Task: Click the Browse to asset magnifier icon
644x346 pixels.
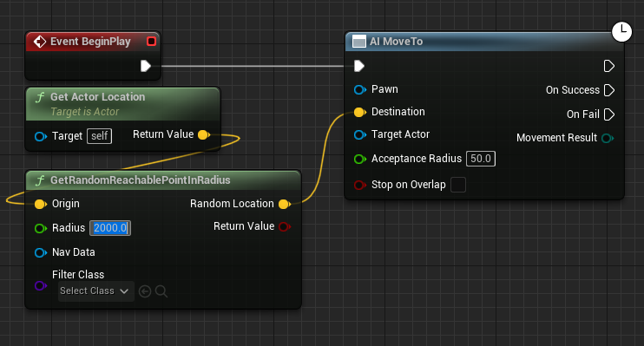Action: [161, 291]
